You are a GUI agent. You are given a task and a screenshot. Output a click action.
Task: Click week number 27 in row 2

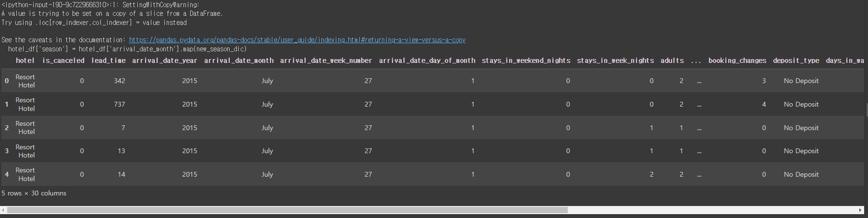368,128
